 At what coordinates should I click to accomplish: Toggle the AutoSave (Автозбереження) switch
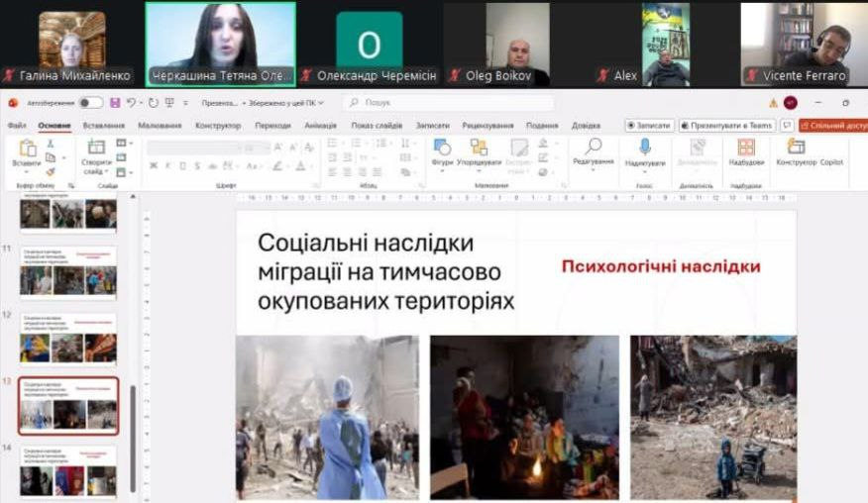90,102
